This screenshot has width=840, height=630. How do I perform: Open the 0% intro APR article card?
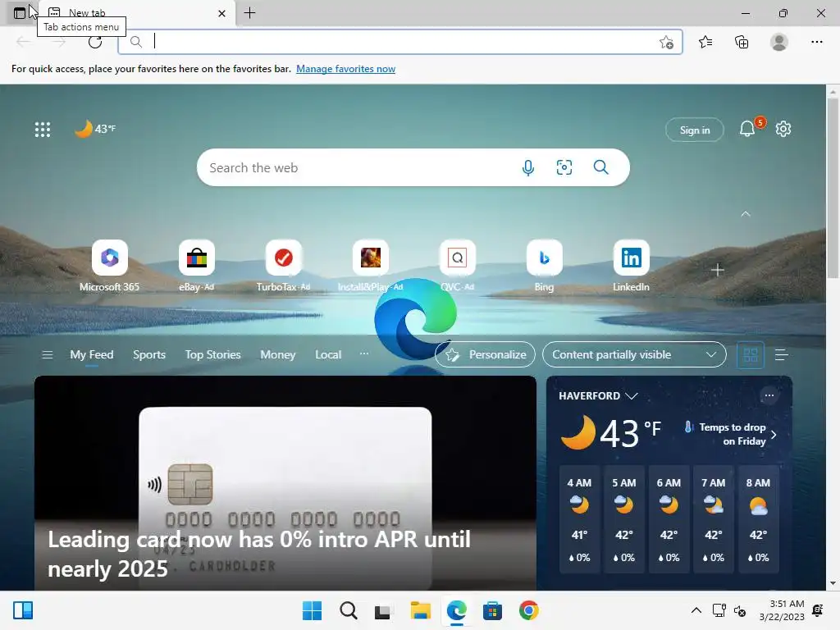[285, 482]
